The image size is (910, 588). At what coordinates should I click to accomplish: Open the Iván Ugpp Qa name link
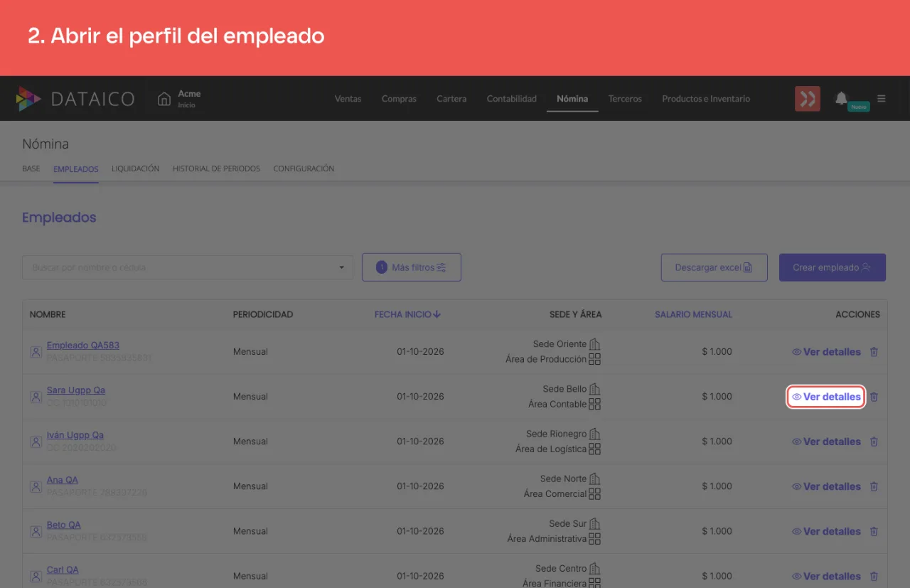tap(75, 435)
